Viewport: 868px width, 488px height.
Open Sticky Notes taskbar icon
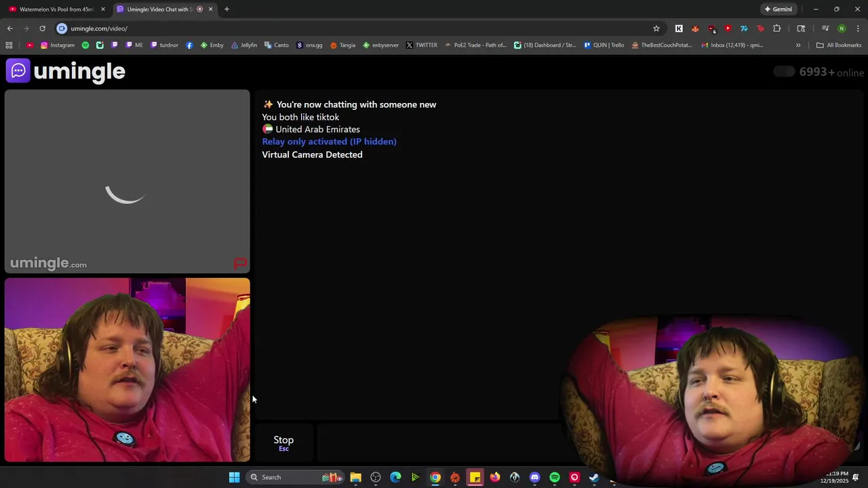pyautogui.click(x=475, y=477)
